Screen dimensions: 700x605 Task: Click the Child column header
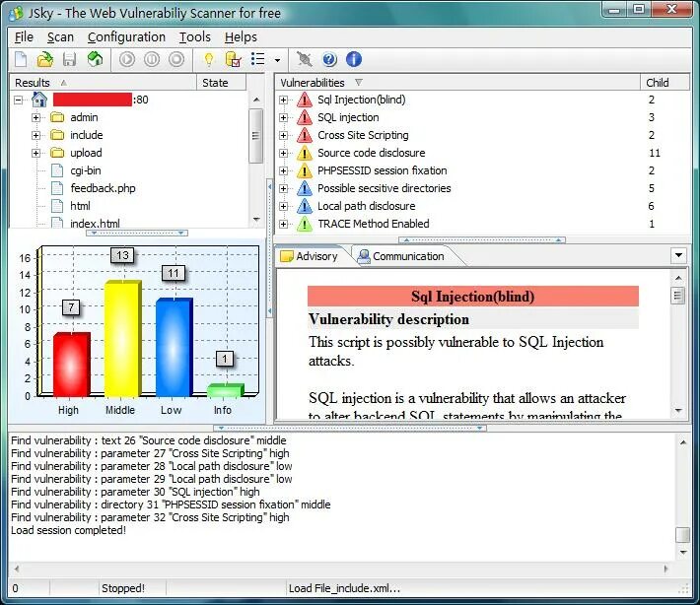click(x=665, y=83)
